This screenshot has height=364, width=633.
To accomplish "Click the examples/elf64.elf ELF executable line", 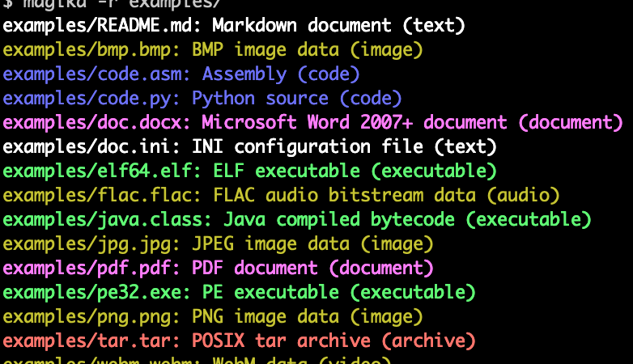I will pos(249,171).
